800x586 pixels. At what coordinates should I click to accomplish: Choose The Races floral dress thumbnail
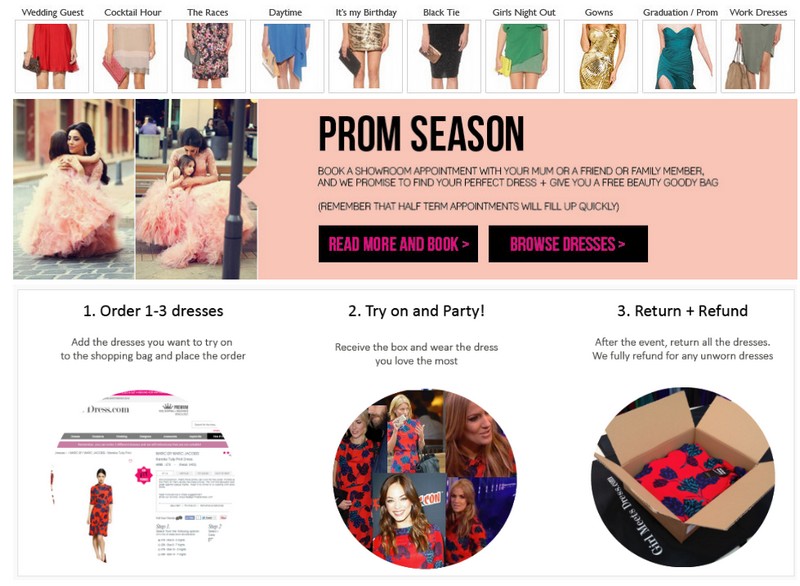click(209, 56)
